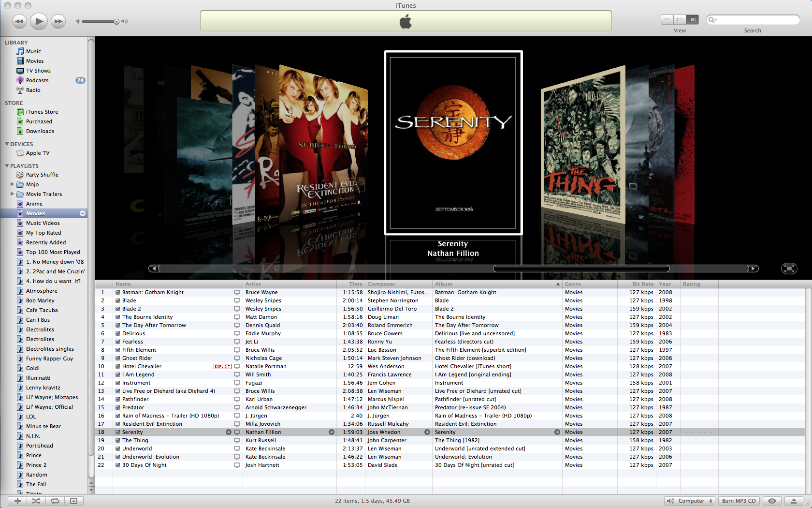Click the Next track fast-forward button
Screen dimensions: 812x508
58,21
